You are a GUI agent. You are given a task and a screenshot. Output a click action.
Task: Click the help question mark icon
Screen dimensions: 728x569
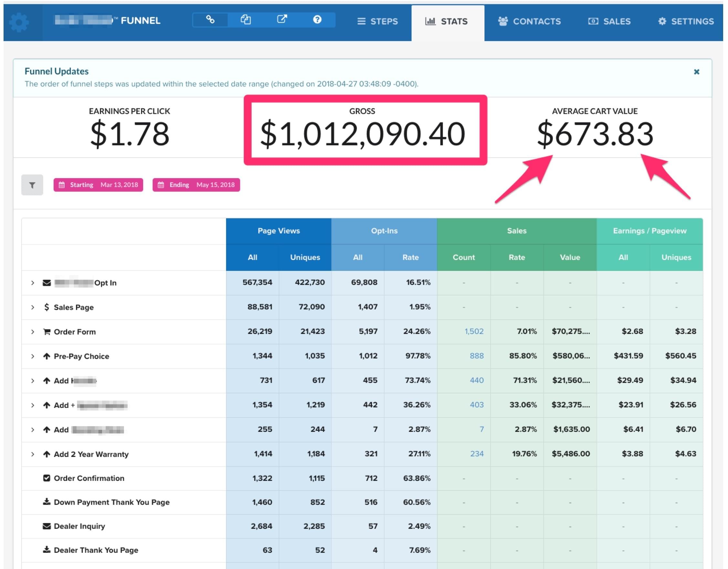(x=317, y=20)
